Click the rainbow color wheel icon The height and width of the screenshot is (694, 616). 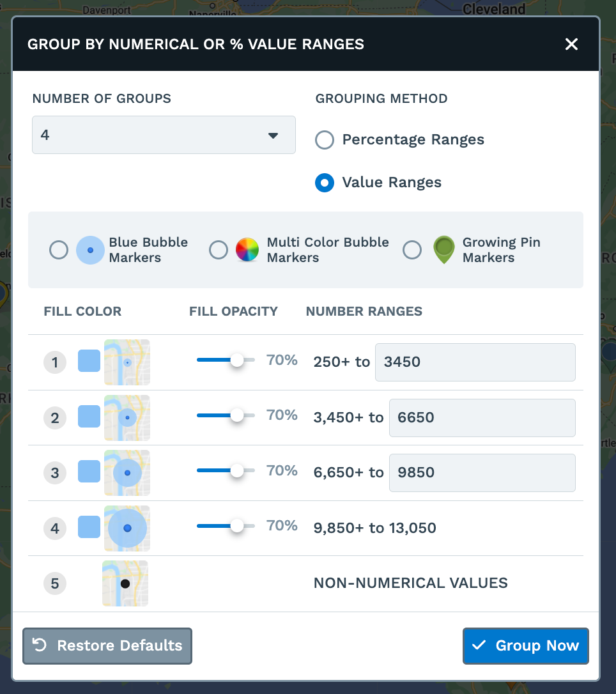[x=247, y=250]
